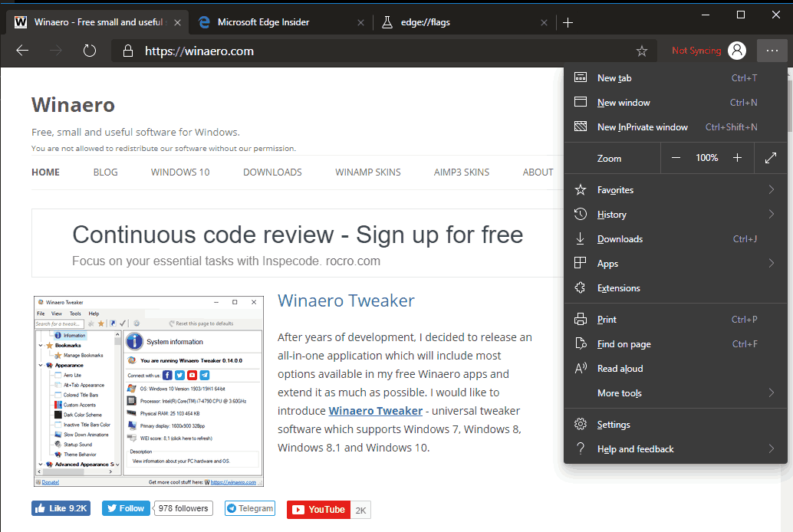Choose Find on page

click(x=676, y=344)
